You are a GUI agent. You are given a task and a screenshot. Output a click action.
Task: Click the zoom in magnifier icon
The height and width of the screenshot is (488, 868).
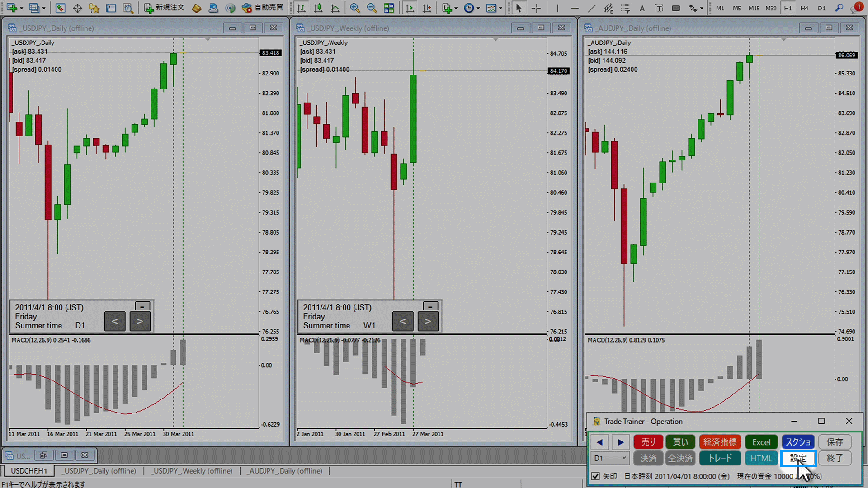[x=355, y=8]
